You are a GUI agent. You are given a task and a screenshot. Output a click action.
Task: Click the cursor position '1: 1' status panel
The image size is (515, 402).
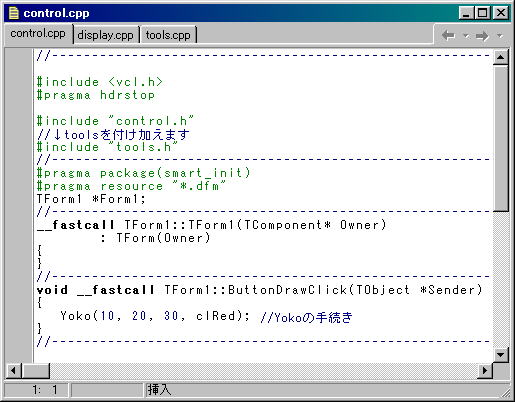click(x=37, y=390)
